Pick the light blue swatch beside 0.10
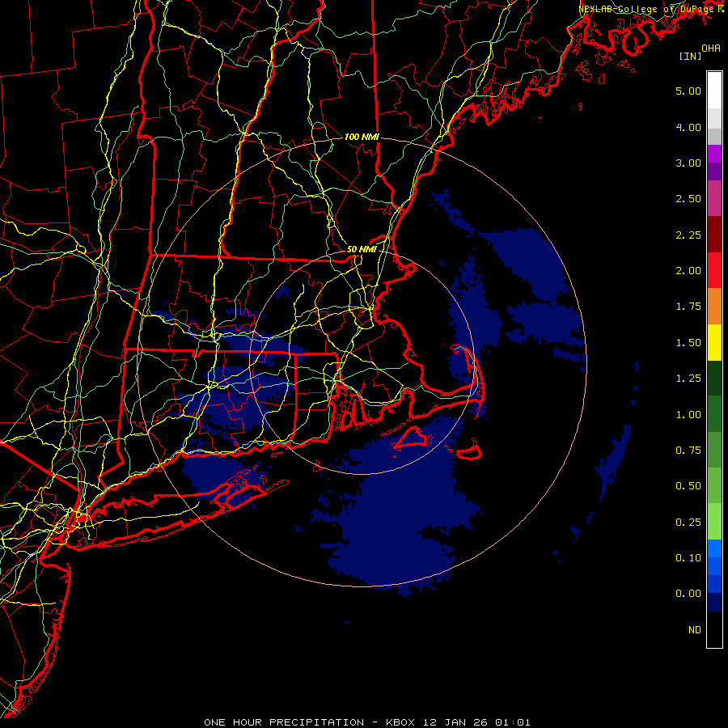This screenshot has height=728, width=728. coord(714,548)
